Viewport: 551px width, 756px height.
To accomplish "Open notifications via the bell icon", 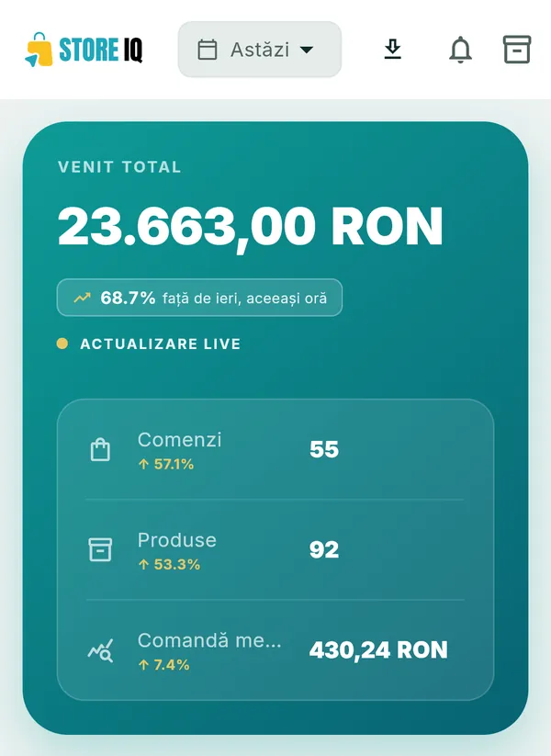I will point(460,50).
